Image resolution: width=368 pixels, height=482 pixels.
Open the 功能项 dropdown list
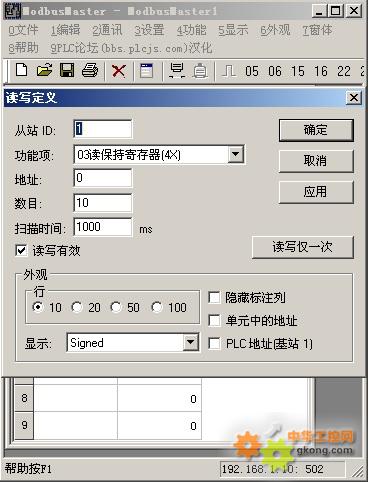pyautogui.click(x=236, y=154)
